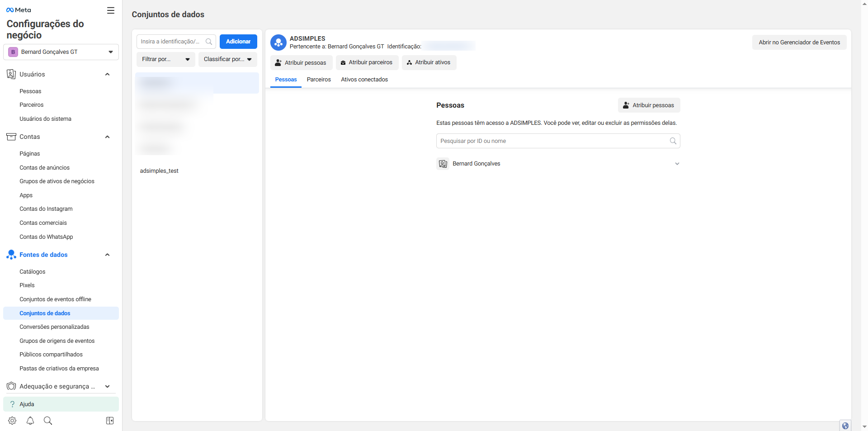
Task: Click the Usuários section icon
Action: coord(11,74)
